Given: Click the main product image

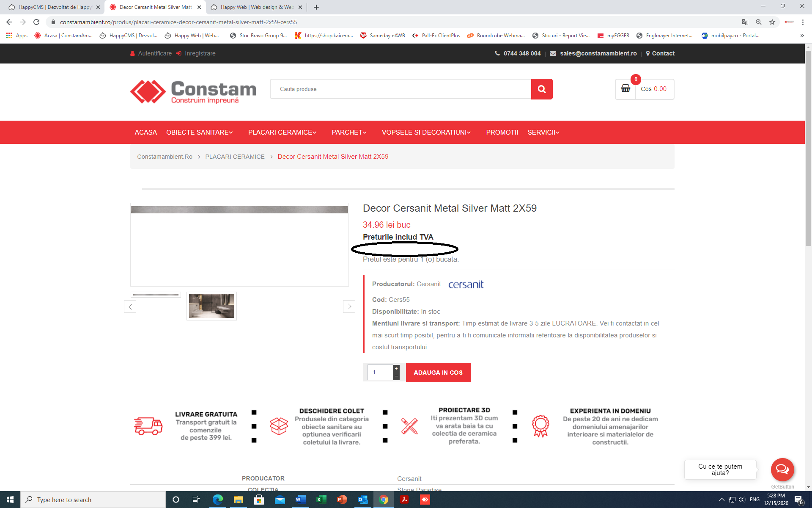Looking at the screenshot, I should [239, 245].
